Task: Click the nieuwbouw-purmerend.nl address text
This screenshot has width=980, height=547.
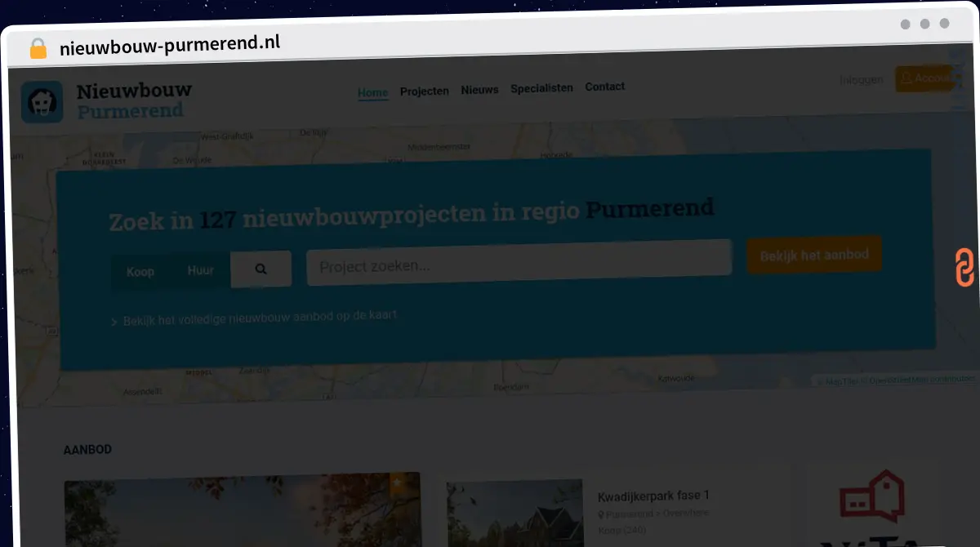Action: [x=170, y=45]
